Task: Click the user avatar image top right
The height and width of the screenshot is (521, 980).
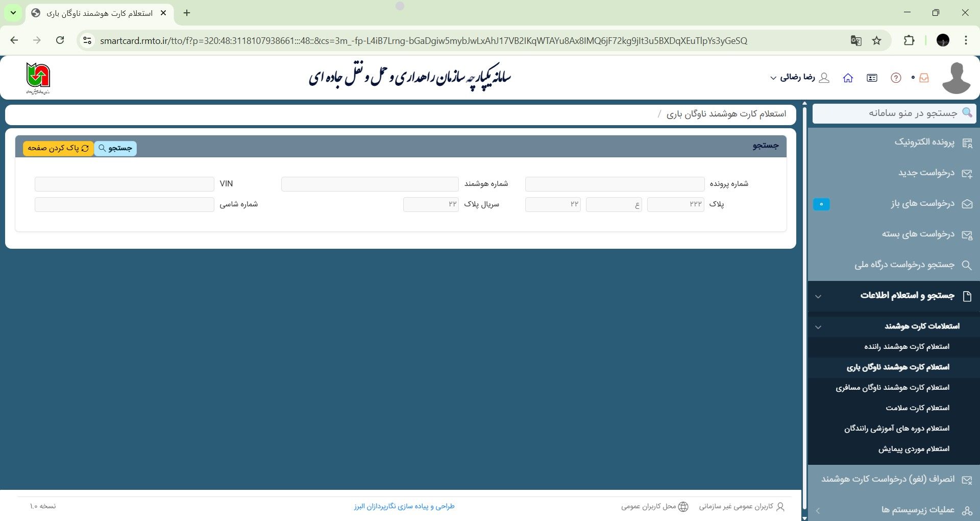Action: 957,78
